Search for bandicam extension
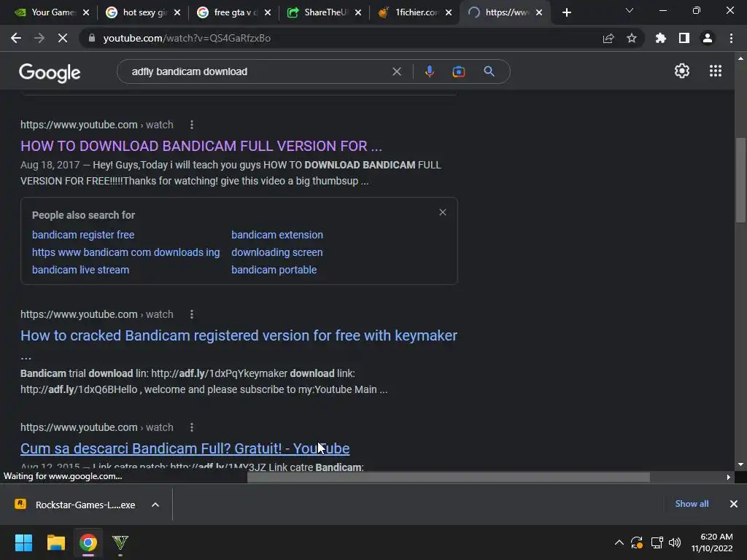The image size is (747, 560). pos(277,235)
